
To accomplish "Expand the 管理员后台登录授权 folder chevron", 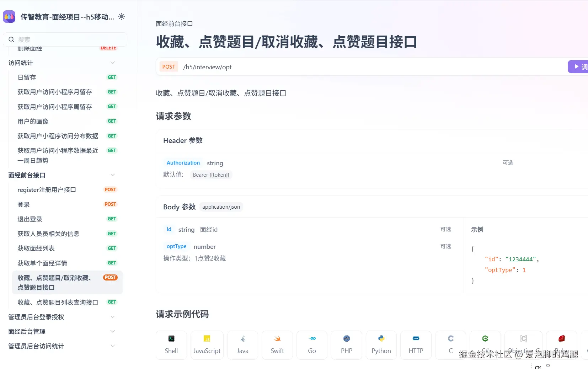I will click(x=113, y=317).
